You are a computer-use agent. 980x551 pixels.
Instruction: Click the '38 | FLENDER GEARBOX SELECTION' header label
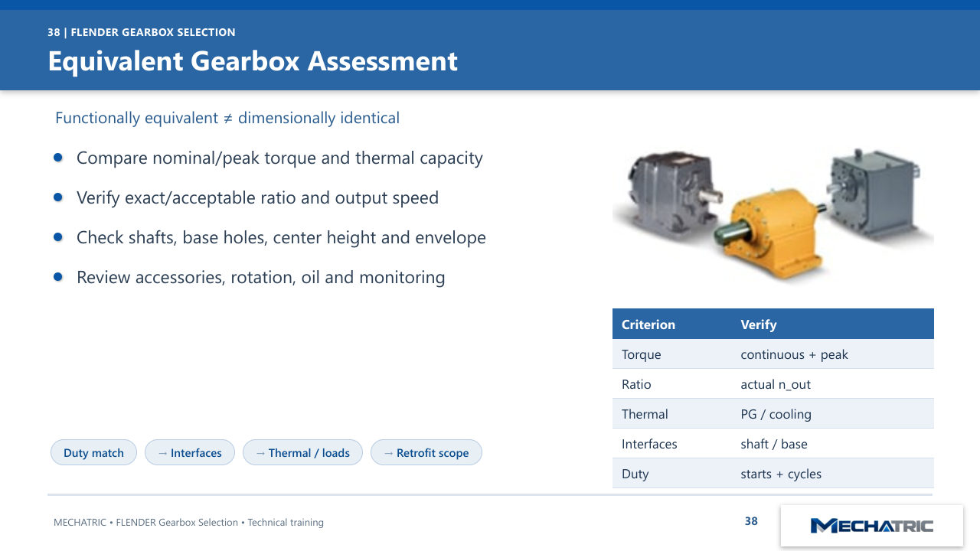(x=142, y=32)
